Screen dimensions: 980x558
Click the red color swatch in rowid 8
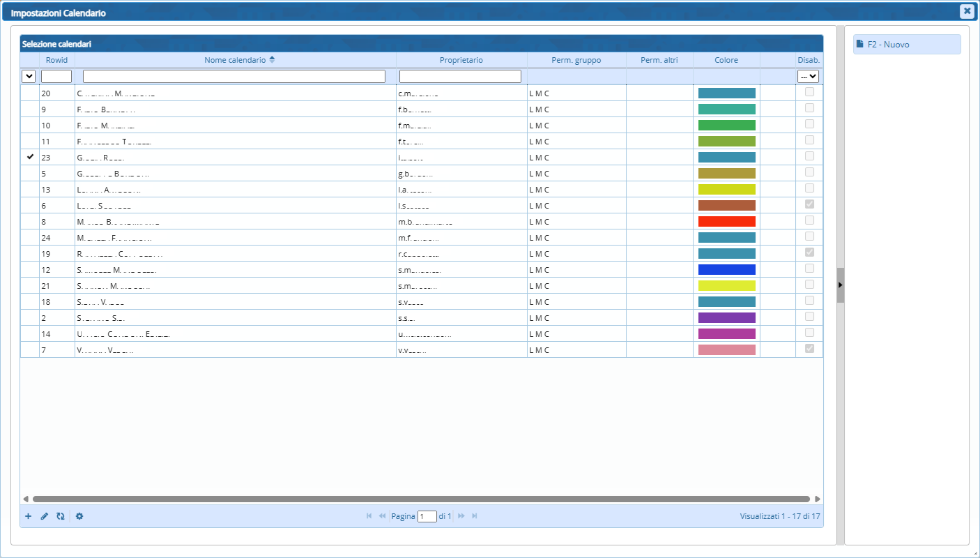(x=726, y=221)
